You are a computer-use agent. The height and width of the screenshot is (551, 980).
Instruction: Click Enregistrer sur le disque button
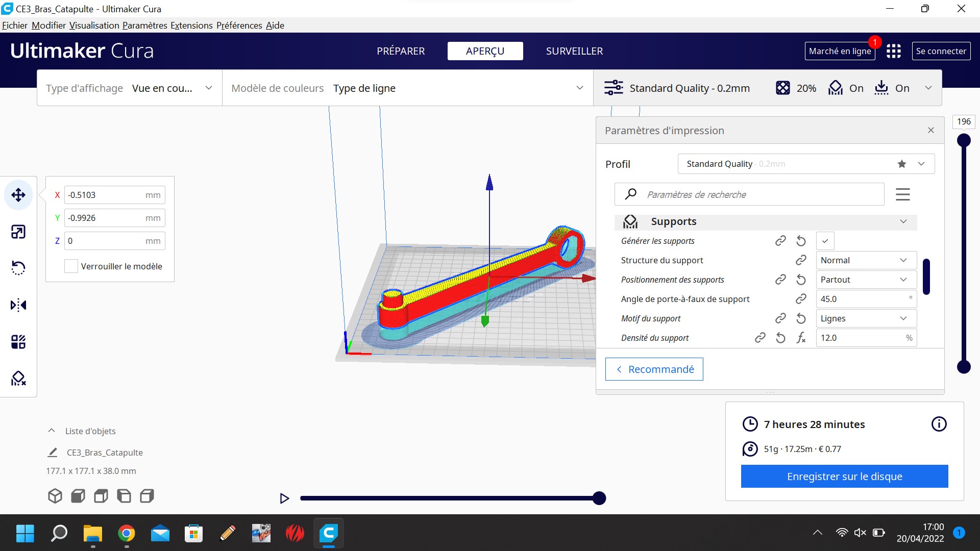[844, 477]
